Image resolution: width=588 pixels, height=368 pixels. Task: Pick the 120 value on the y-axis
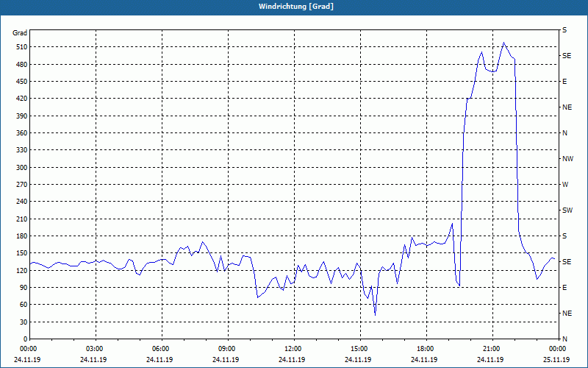22,270
